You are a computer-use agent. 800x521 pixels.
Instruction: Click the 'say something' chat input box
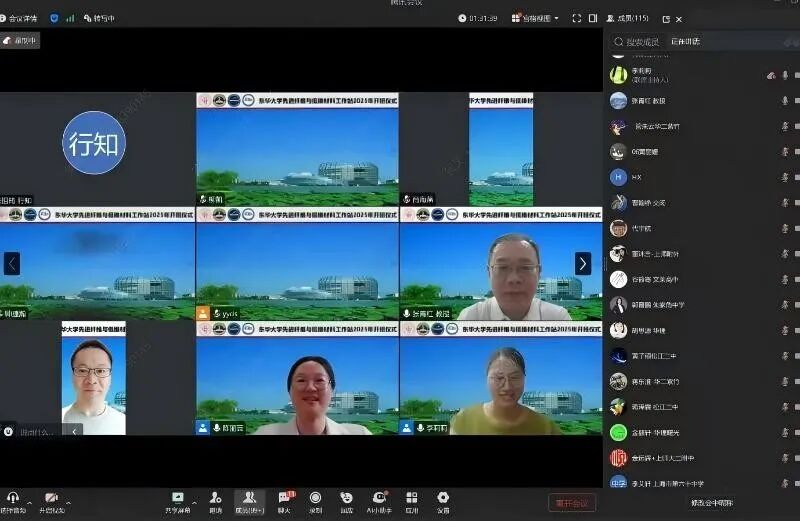click(38, 432)
